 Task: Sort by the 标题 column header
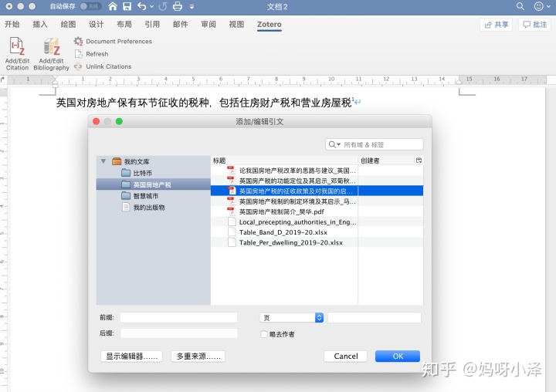coord(284,161)
